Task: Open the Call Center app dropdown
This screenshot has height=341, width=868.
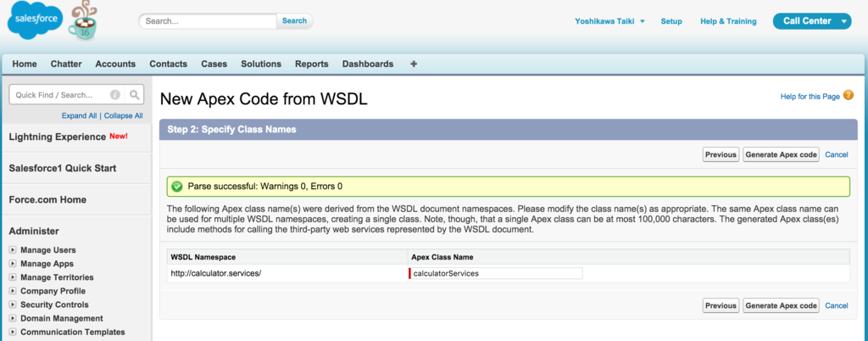Action: (x=812, y=21)
